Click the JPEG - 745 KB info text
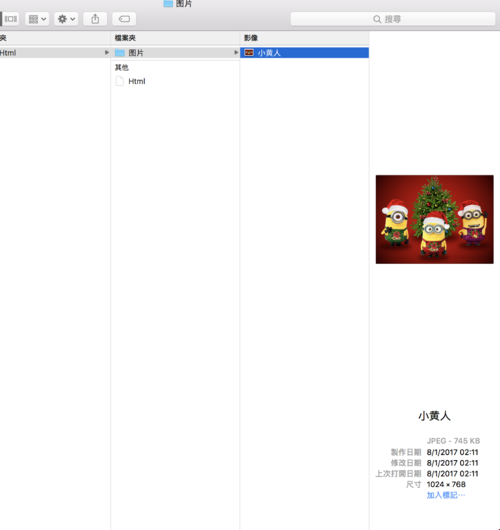The image size is (500, 530). pyautogui.click(x=453, y=441)
